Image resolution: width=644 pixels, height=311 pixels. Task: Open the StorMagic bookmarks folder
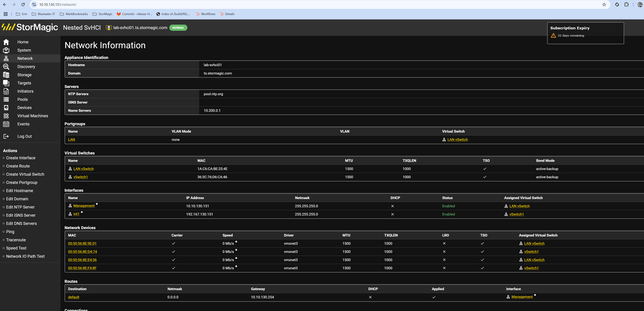click(x=102, y=14)
